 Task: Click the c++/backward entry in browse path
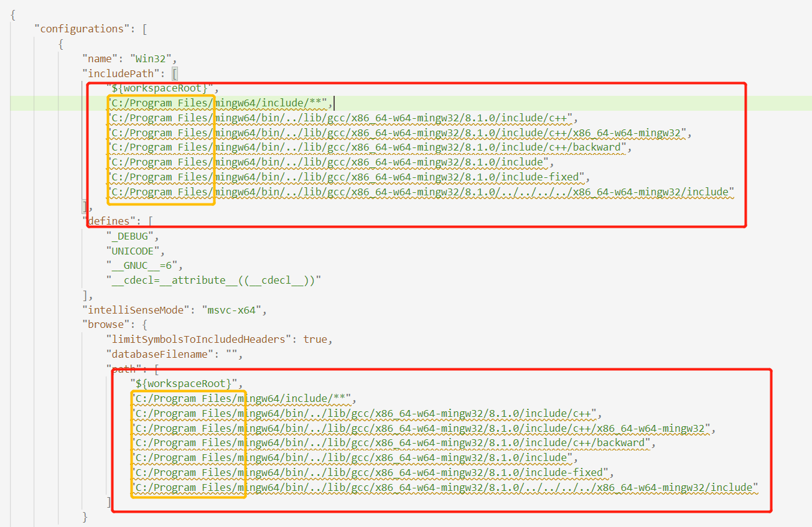(391, 443)
